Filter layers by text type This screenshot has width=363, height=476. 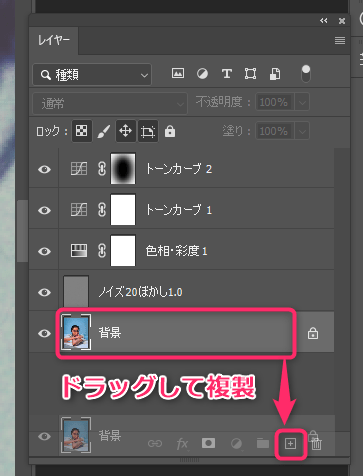[x=227, y=73]
